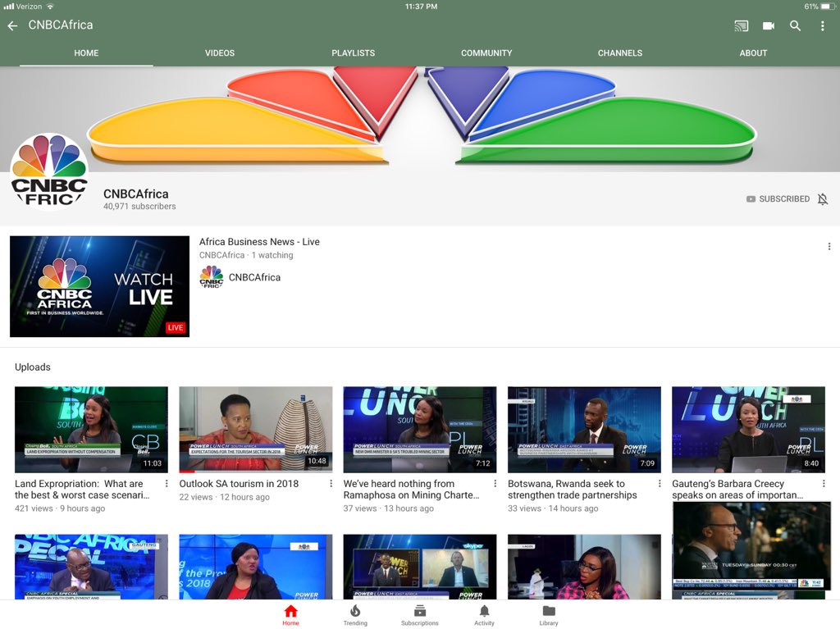
Task: Open We've heard nothing from Ramaphosa title
Action: point(412,489)
